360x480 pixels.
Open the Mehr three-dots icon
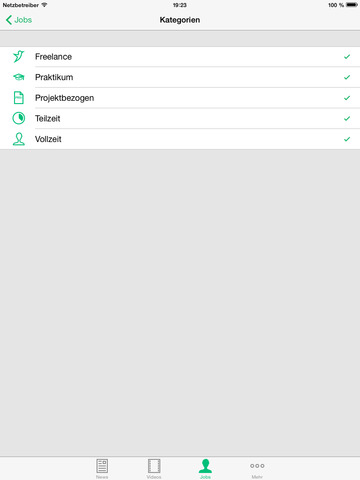257,466
